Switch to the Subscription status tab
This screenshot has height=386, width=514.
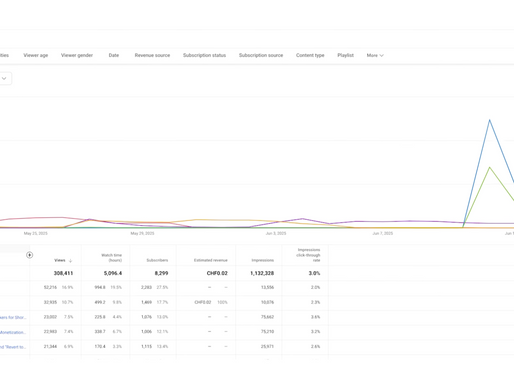pos(204,55)
